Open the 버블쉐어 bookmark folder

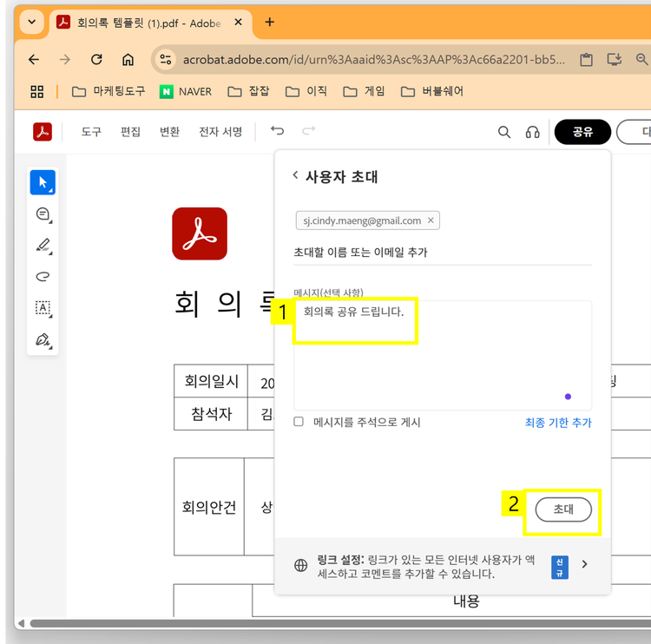[x=432, y=91]
